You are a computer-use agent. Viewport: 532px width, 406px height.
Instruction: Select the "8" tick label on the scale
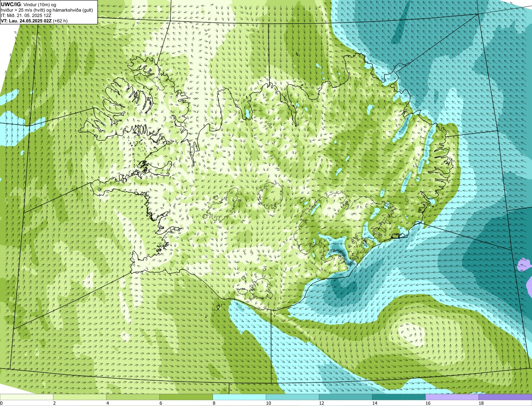click(x=214, y=403)
